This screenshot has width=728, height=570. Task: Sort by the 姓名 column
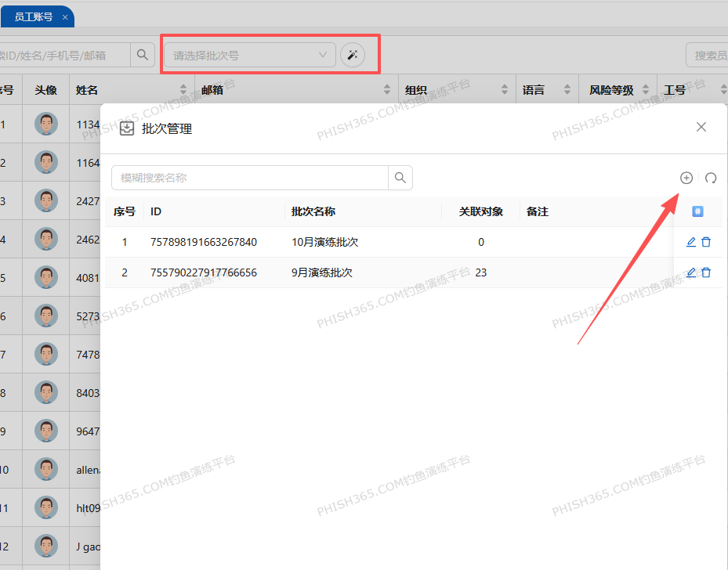[x=183, y=90]
